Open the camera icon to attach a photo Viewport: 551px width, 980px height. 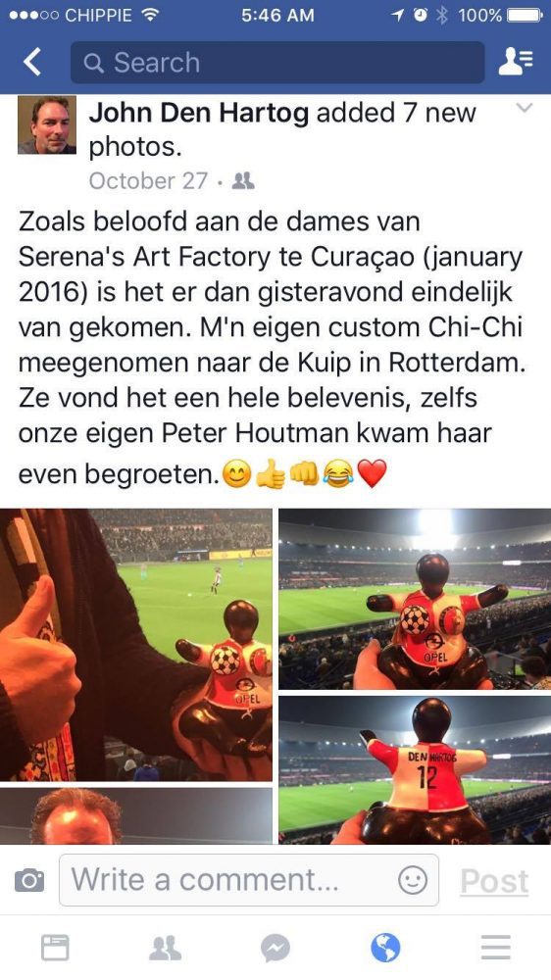(x=29, y=880)
